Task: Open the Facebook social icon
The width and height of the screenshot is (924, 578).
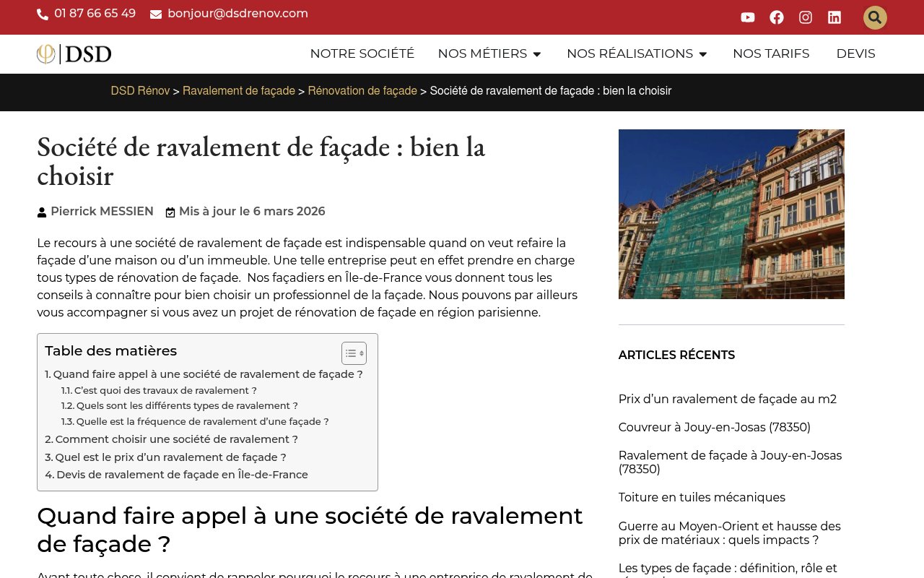Action: click(777, 17)
